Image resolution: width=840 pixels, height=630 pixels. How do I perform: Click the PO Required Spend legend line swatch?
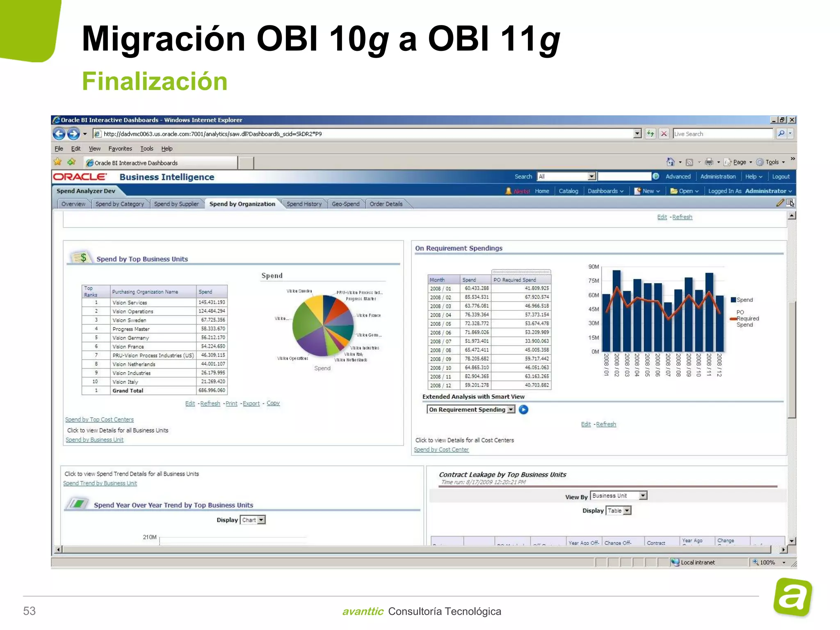coord(734,319)
